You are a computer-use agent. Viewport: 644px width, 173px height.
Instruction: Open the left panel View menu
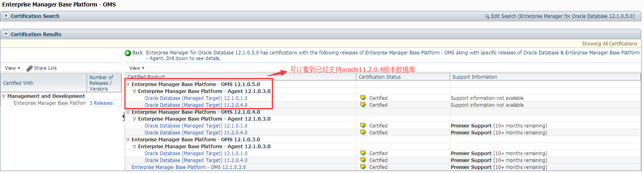[13, 68]
